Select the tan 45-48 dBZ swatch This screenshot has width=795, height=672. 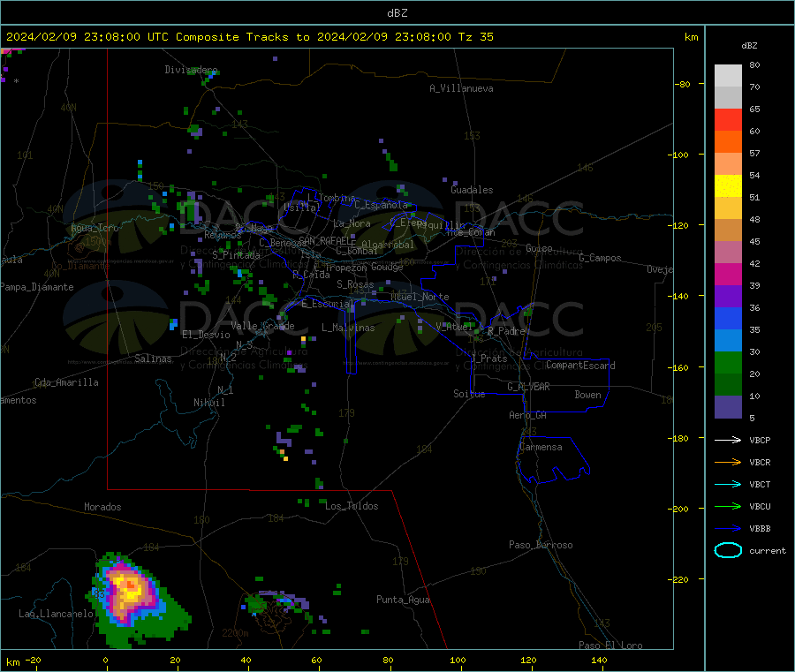(x=728, y=230)
